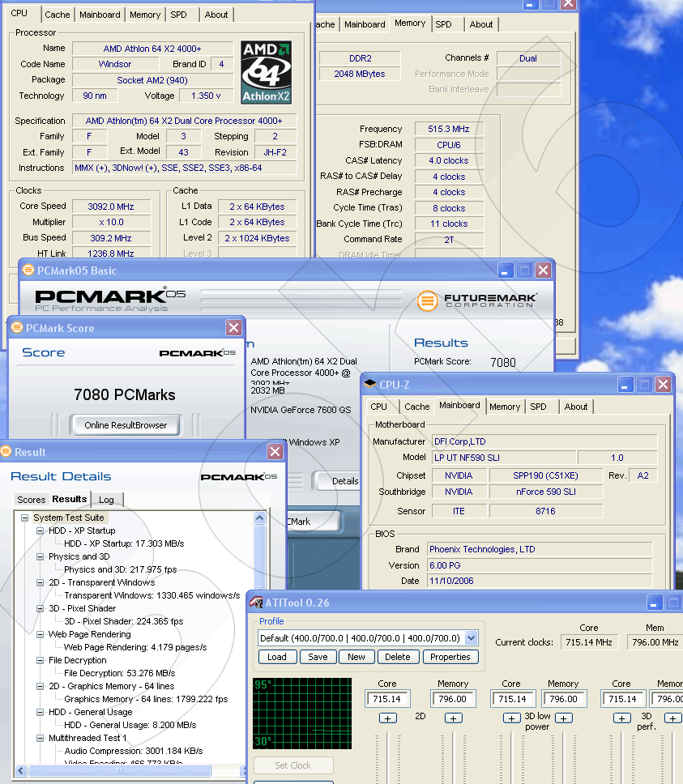The image size is (683, 784).
Task: Collapse the HDD - XP Startup node
Action: pyautogui.click(x=40, y=531)
